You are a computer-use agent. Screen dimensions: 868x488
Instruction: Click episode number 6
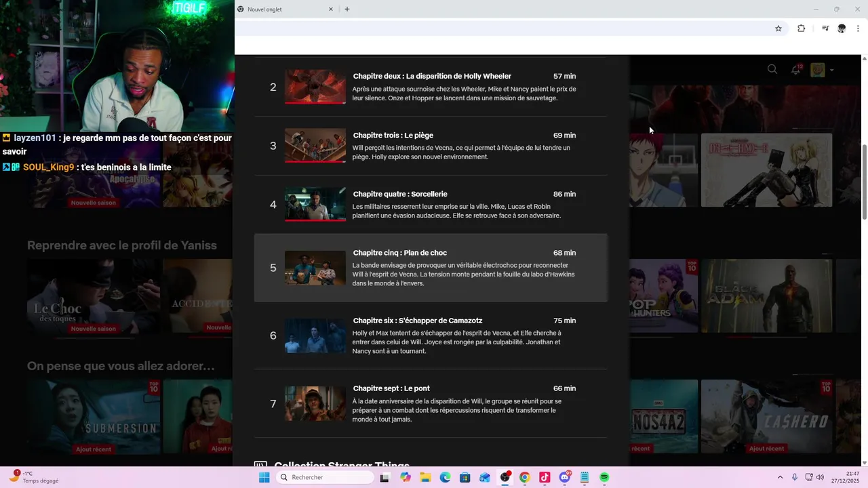pyautogui.click(x=273, y=335)
